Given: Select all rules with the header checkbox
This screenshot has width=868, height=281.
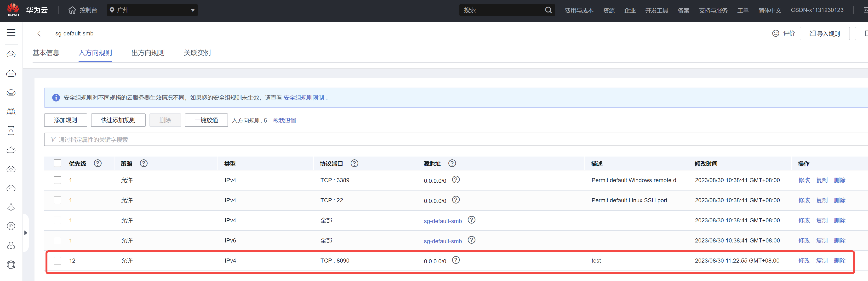Looking at the screenshot, I should [58, 163].
